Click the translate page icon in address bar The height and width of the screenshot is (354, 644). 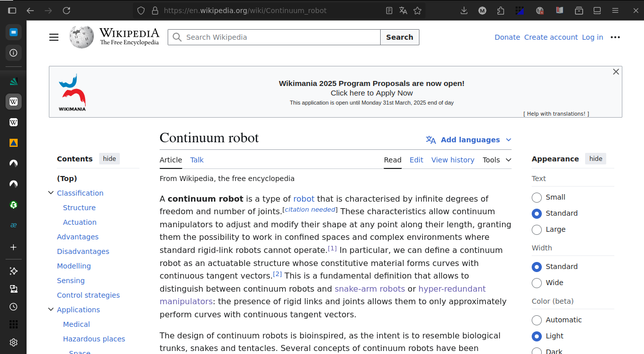[403, 11]
